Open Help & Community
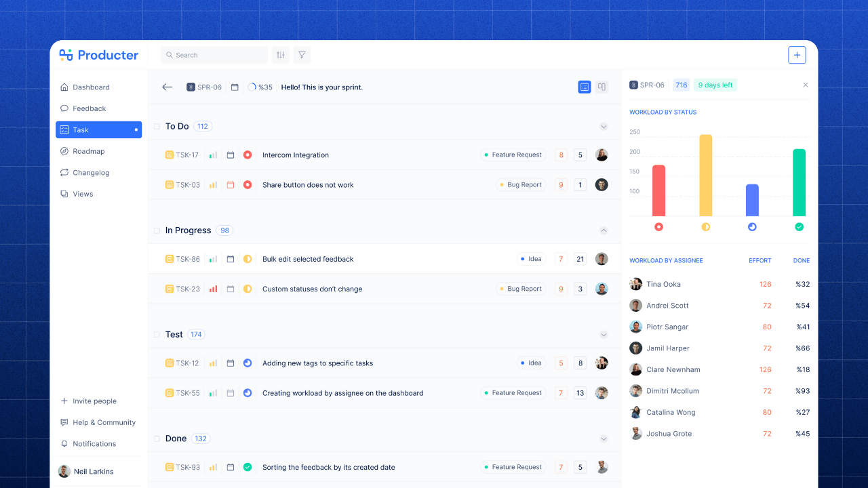The width and height of the screenshot is (868, 488). pyautogui.click(x=104, y=422)
